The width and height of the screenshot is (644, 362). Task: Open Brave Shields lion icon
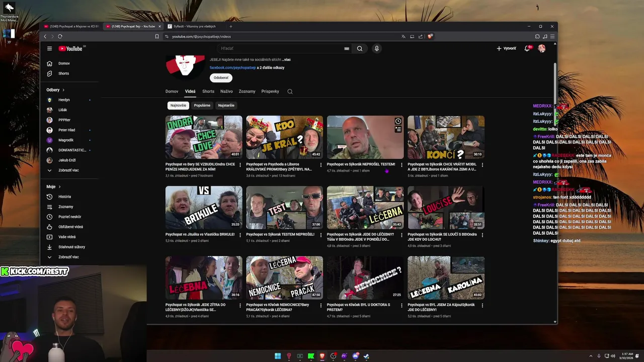click(x=430, y=36)
